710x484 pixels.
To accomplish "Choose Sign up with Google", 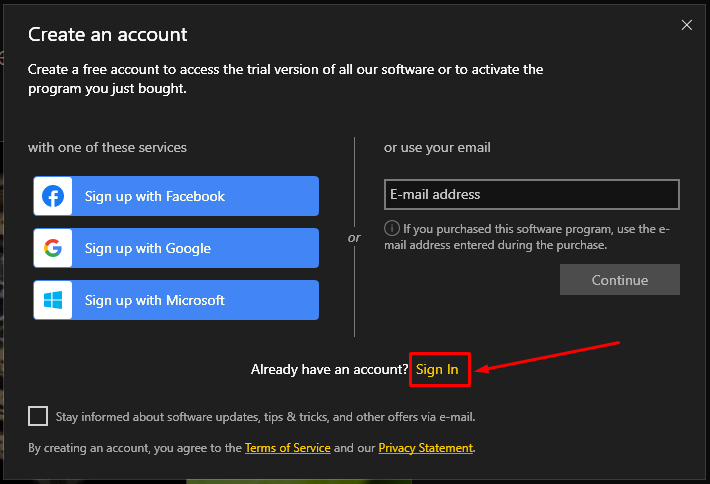I will click(x=176, y=248).
